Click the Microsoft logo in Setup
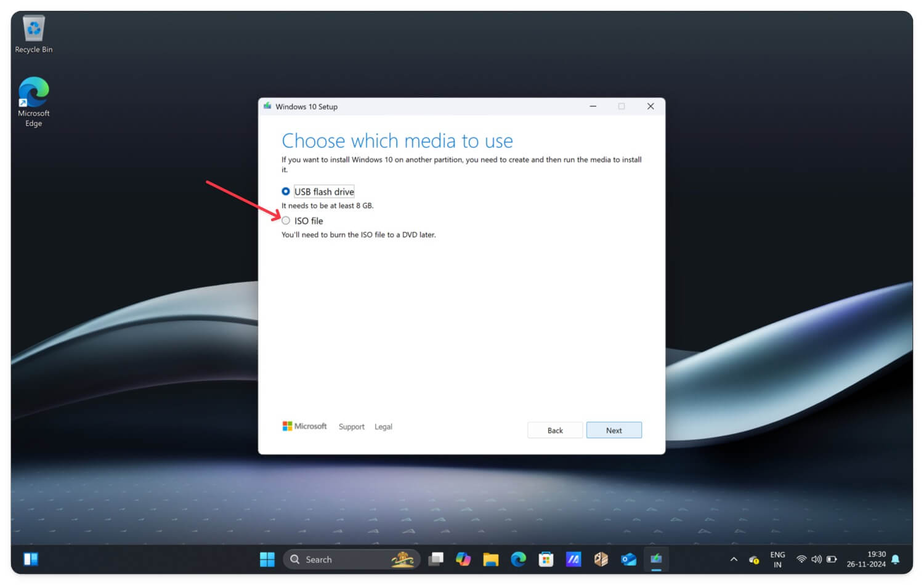The image size is (924, 585). [x=304, y=426]
